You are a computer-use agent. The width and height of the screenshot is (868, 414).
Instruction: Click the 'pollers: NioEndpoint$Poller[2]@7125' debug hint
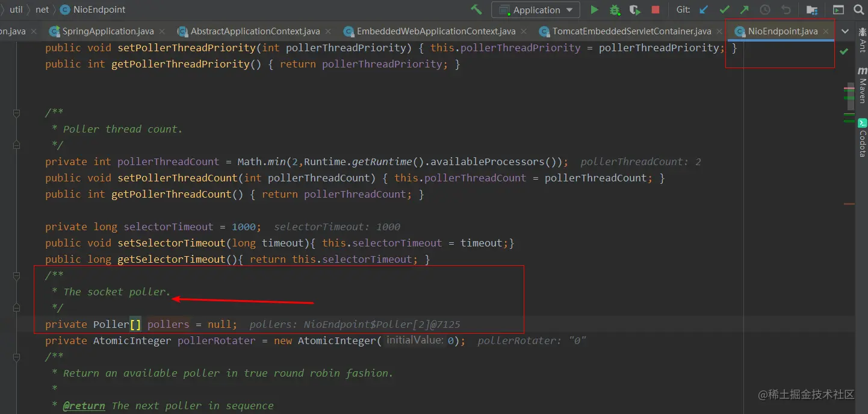pos(355,324)
